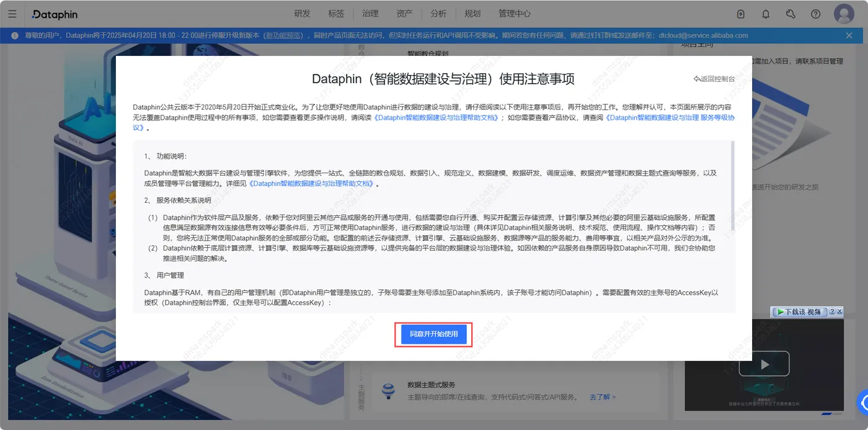
Task: Open the blue floating support chat button
Action: (x=862, y=401)
